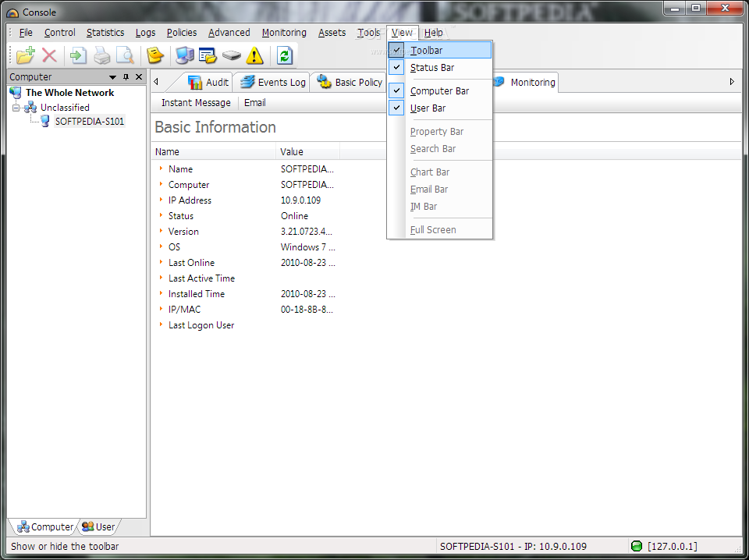The height and width of the screenshot is (560, 749).
Task: Toggle Computer Bar in the View menu
Action: (439, 90)
